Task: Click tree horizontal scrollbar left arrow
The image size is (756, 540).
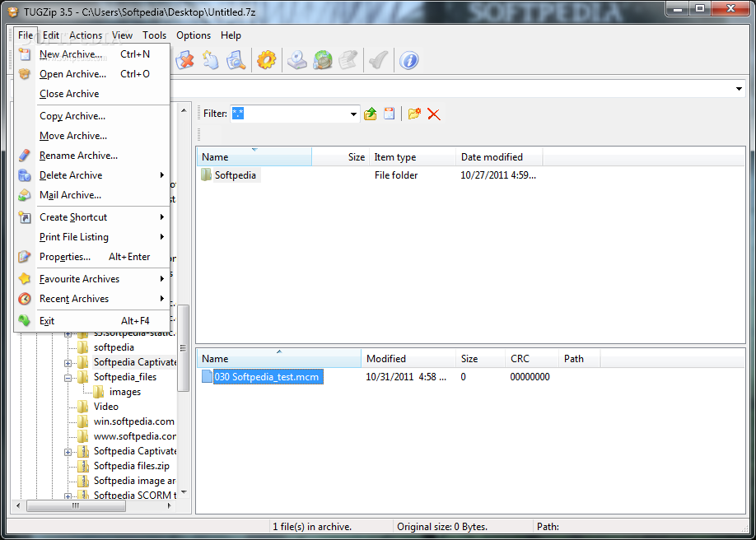Action: pos(18,505)
